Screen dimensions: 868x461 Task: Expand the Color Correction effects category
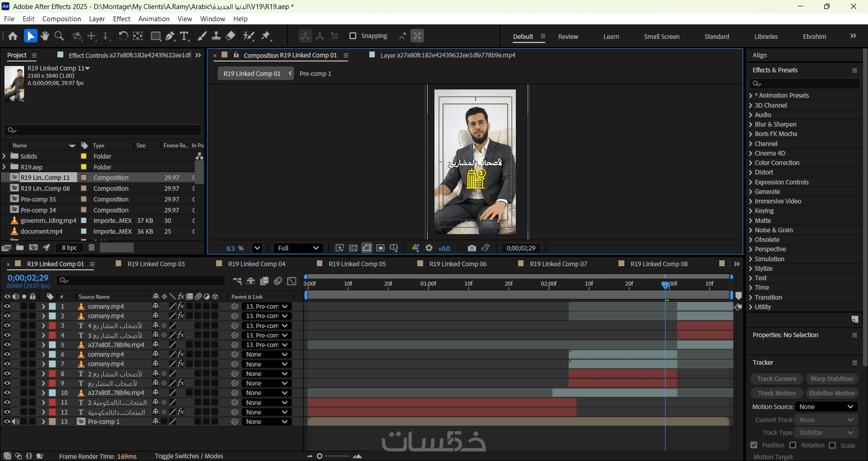pyautogui.click(x=750, y=163)
